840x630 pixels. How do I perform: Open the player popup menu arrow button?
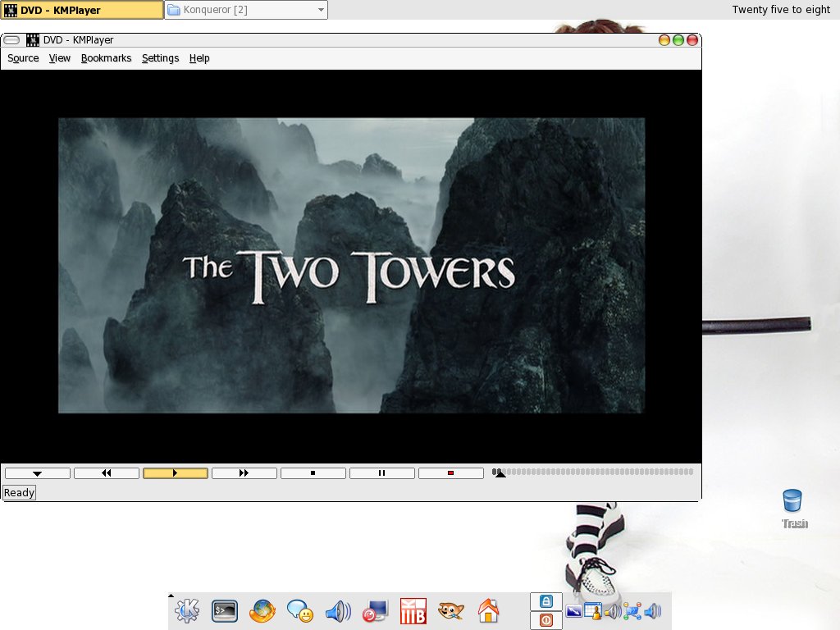[38, 473]
